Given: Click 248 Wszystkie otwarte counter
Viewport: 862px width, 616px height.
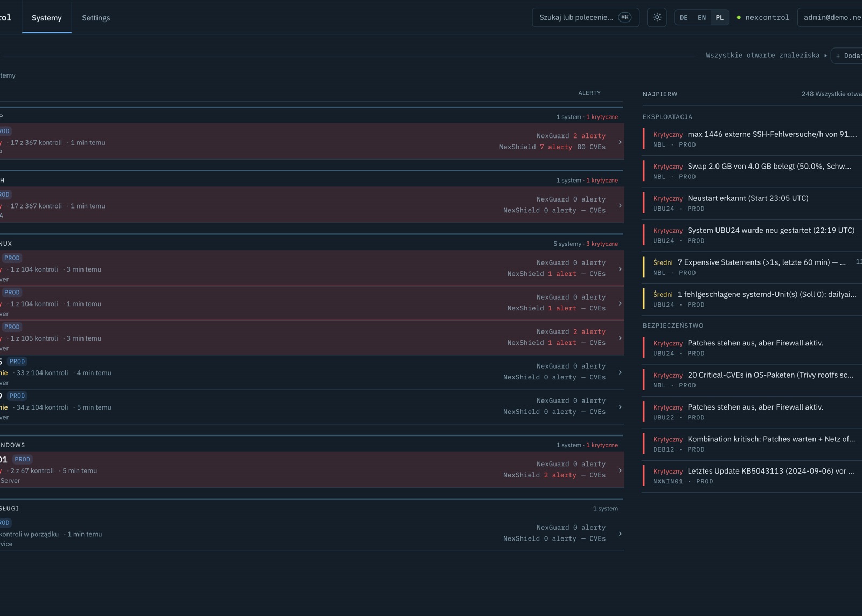Looking at the screenshot, I should click(x=831, y=94).
